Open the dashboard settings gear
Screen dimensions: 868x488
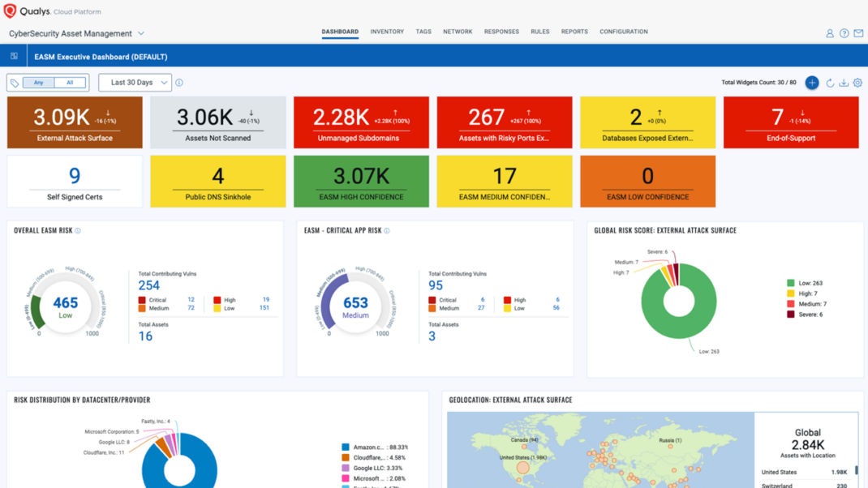(857, 82)
